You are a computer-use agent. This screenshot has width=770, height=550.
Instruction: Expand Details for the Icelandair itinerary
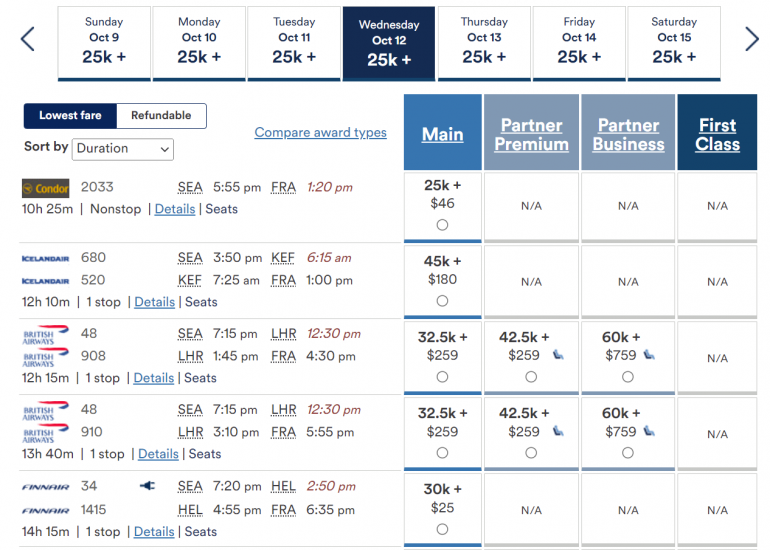[154, 302]
